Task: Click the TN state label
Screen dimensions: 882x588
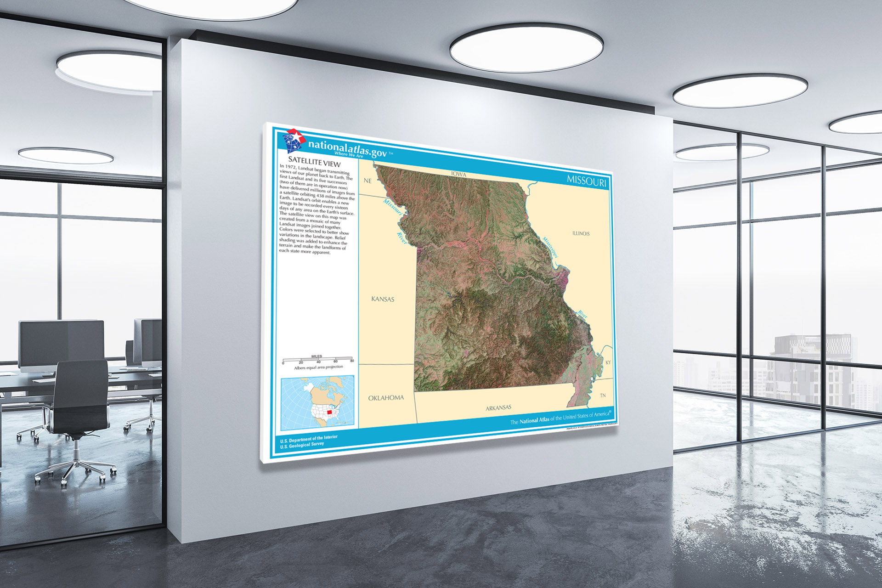Action: [603, 396]
